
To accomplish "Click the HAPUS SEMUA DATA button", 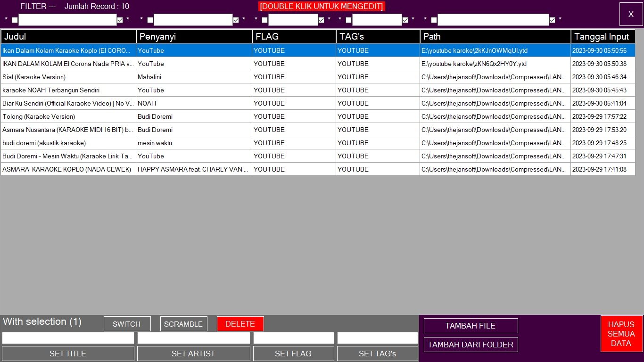I will coord(621,334).
